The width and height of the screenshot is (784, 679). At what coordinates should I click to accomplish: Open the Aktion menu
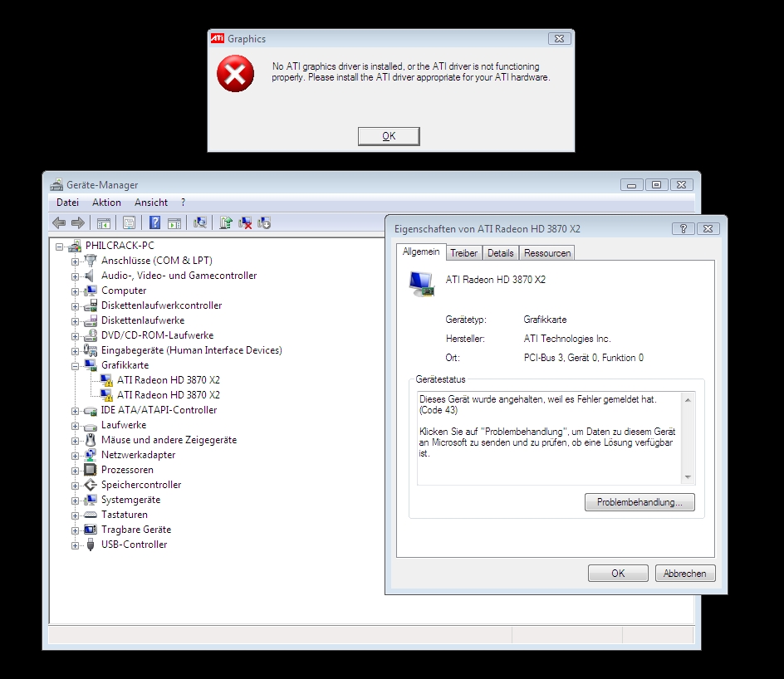point(106,203)
